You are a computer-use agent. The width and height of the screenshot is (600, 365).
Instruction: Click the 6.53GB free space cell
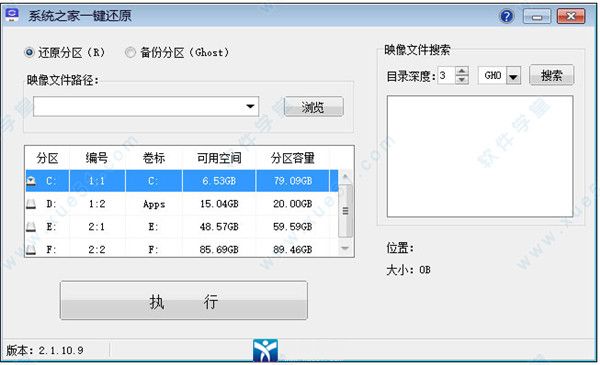[219, 181]
